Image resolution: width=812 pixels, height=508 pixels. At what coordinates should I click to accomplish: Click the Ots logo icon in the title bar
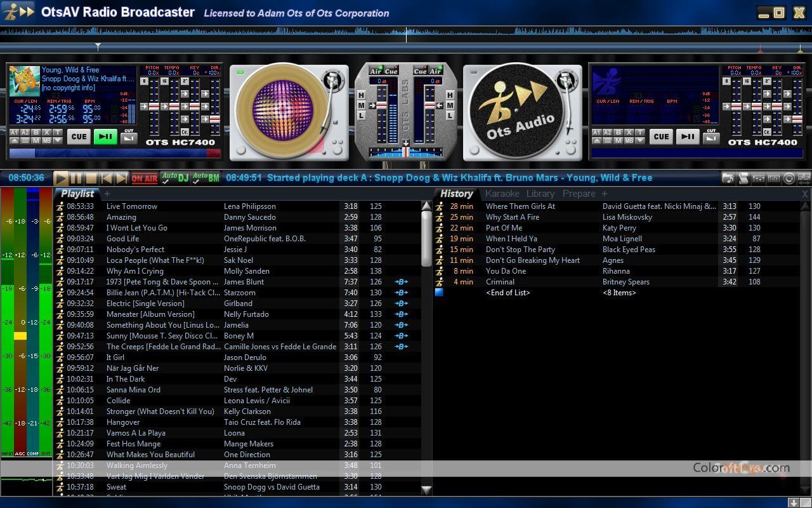click(x=18, y=11)
